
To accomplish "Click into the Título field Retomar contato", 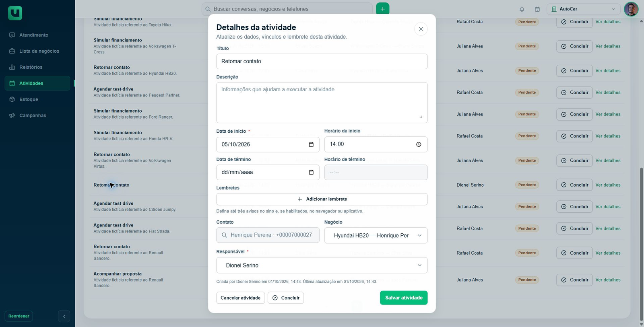I will coord(322,62).
